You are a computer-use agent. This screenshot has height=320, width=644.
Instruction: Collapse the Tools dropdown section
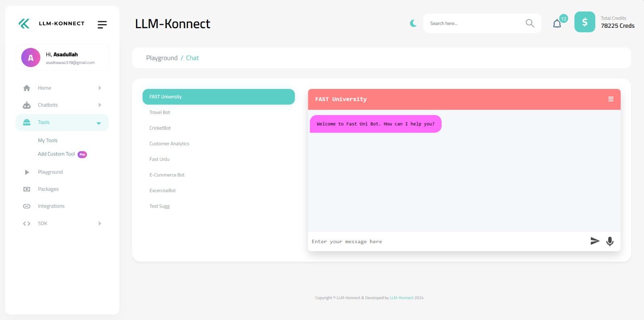point(99,123)
